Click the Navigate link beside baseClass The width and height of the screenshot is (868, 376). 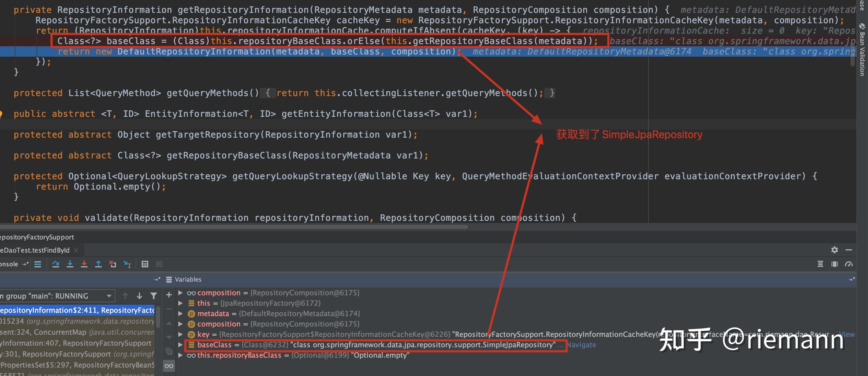582,345
